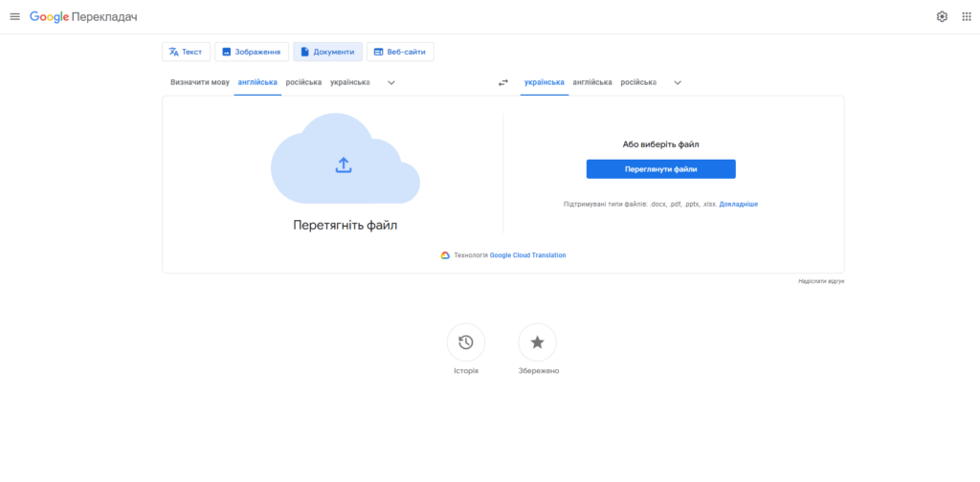Open the Google apps grid
The image size is (980, 482).
pos(967,17)
